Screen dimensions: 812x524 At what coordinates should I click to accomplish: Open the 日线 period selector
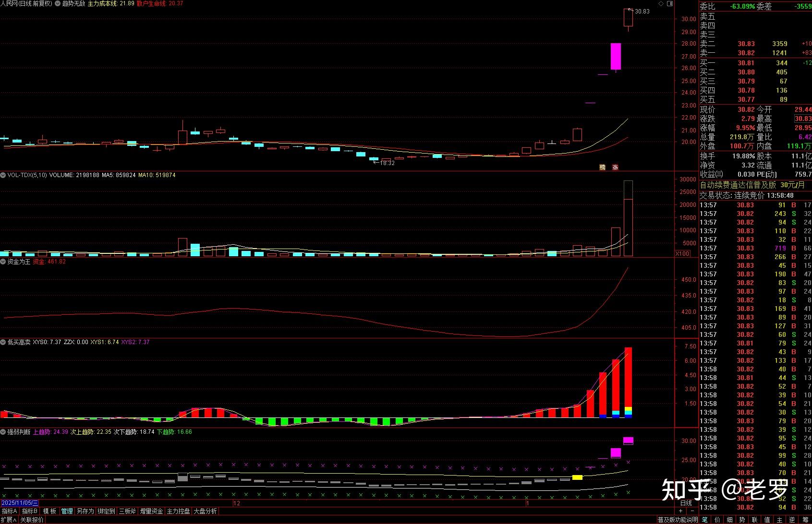(x=686, y=503)
